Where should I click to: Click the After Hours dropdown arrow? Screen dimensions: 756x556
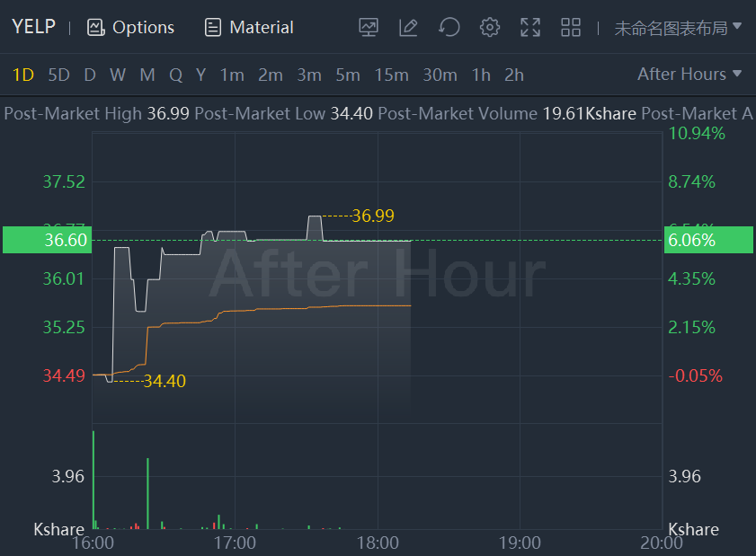click(738, 74)
